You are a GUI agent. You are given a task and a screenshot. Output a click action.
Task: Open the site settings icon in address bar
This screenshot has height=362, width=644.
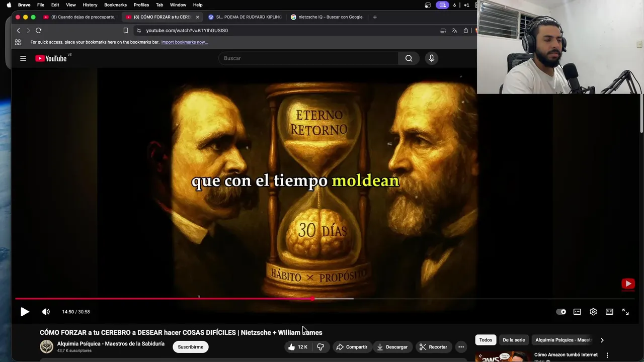pyautogui.click(x=139, y=31)
